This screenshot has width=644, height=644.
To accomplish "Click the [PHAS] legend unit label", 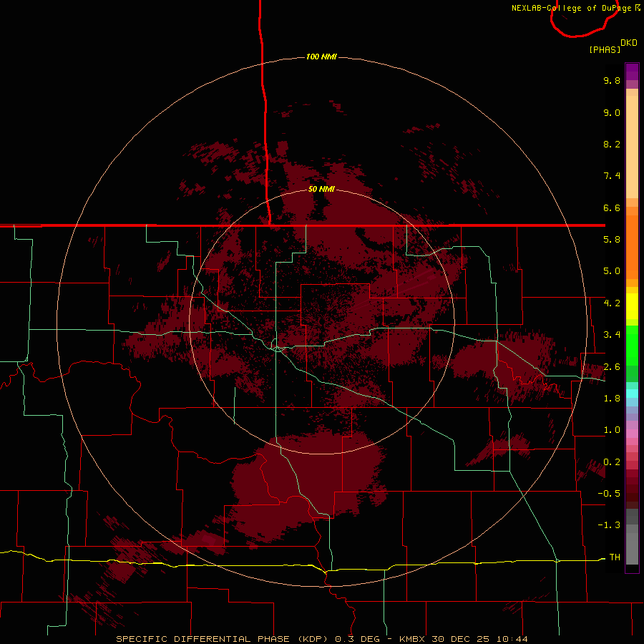I will (x=605, y=49).
